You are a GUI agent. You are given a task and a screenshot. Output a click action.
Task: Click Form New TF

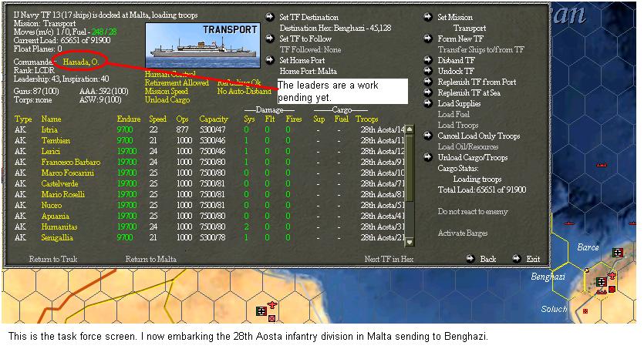click(x=460, y=39)
